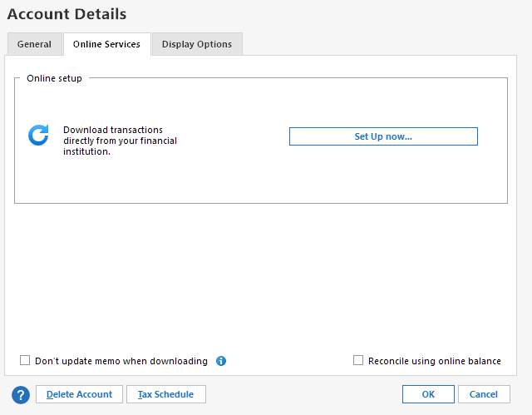Click the info icon beside memo option
532x415 pixels.
coord(221,361)
